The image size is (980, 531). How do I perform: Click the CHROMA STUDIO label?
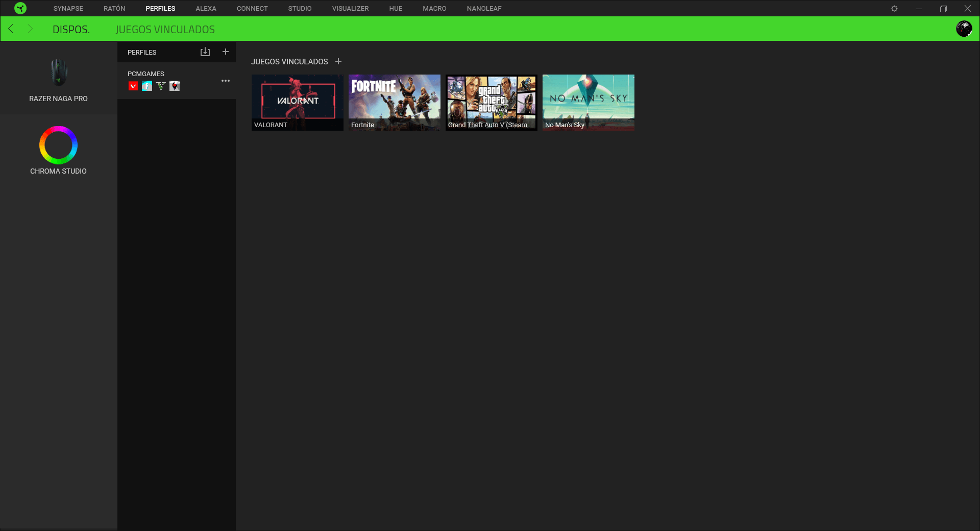pos(58,171)
